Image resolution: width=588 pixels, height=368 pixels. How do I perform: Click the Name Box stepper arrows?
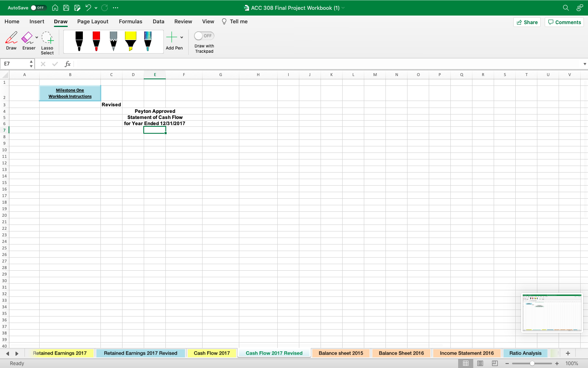[x=31, y=64]
